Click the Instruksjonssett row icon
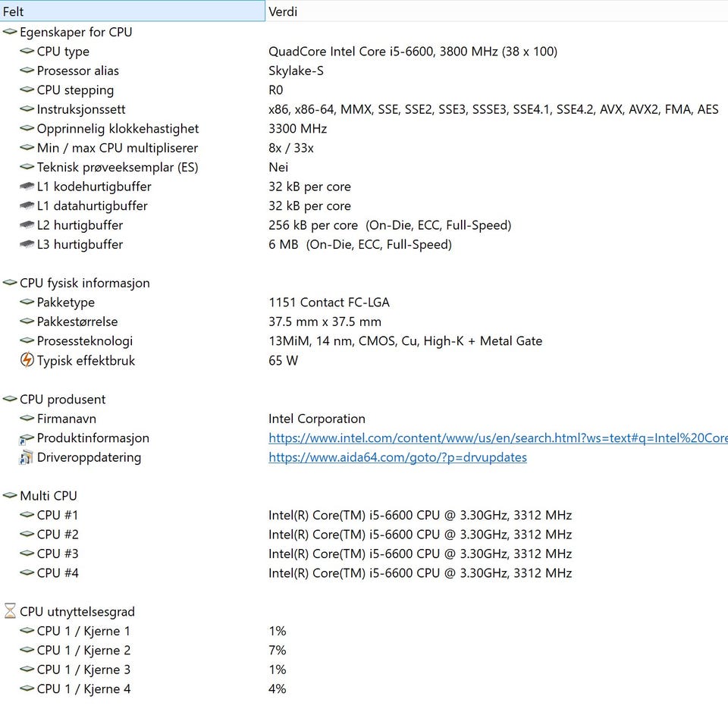The image size is (728, 712). coord(27,109)
